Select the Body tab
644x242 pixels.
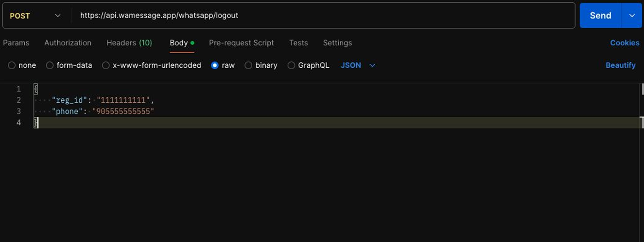pyautogui.click(x=182, y=43)
